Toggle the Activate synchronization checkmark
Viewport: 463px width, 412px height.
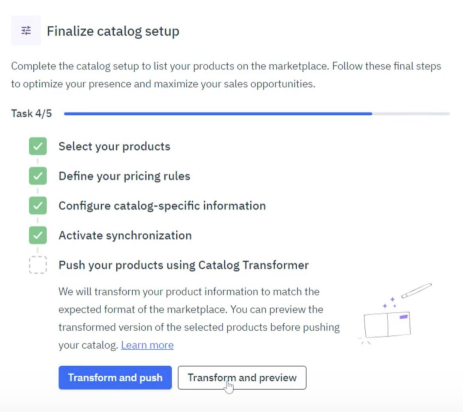coord(38,235)
